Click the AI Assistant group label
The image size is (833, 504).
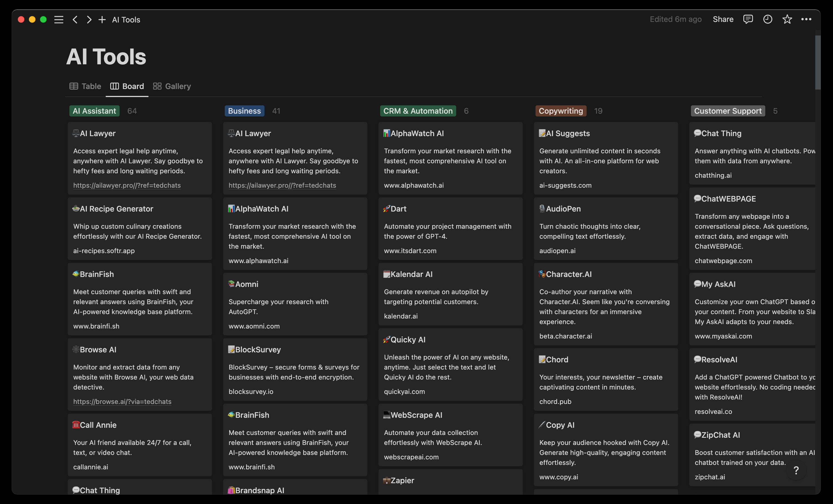coord(94,111)
